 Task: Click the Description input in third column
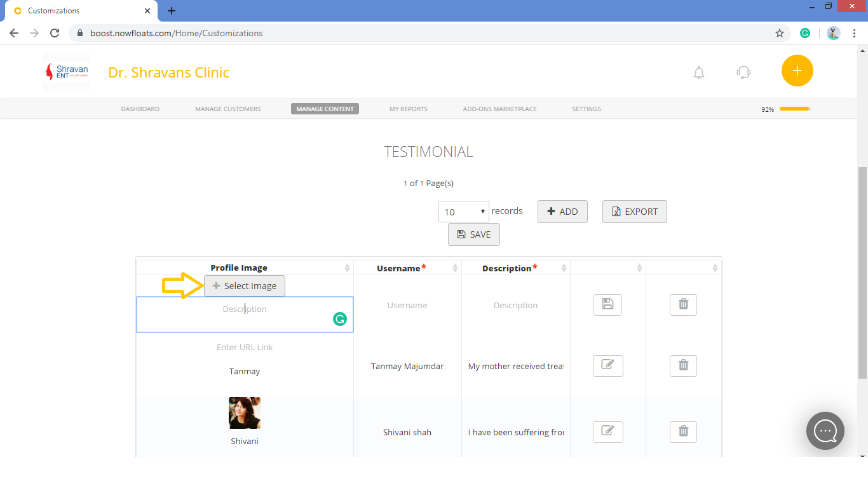515,305
